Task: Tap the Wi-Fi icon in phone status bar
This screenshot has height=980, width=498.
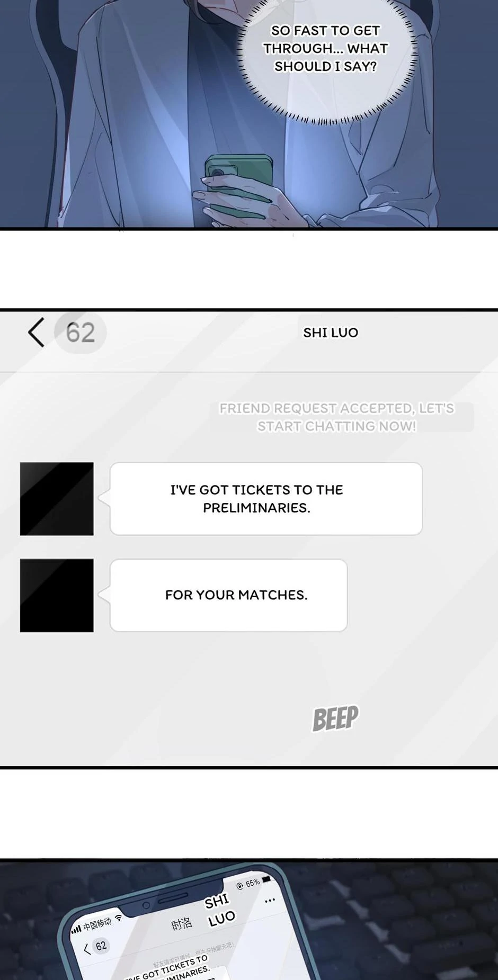Action: (119, 918)
